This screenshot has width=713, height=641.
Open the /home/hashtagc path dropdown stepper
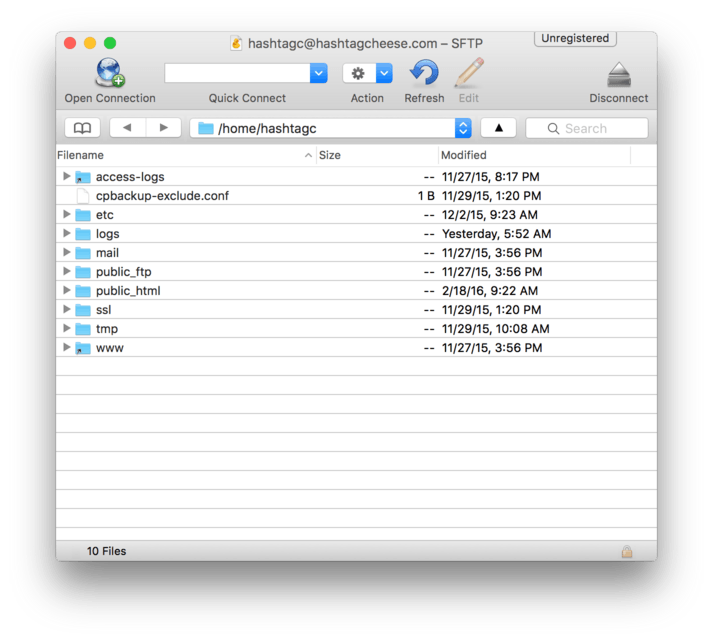pos(463,128)
